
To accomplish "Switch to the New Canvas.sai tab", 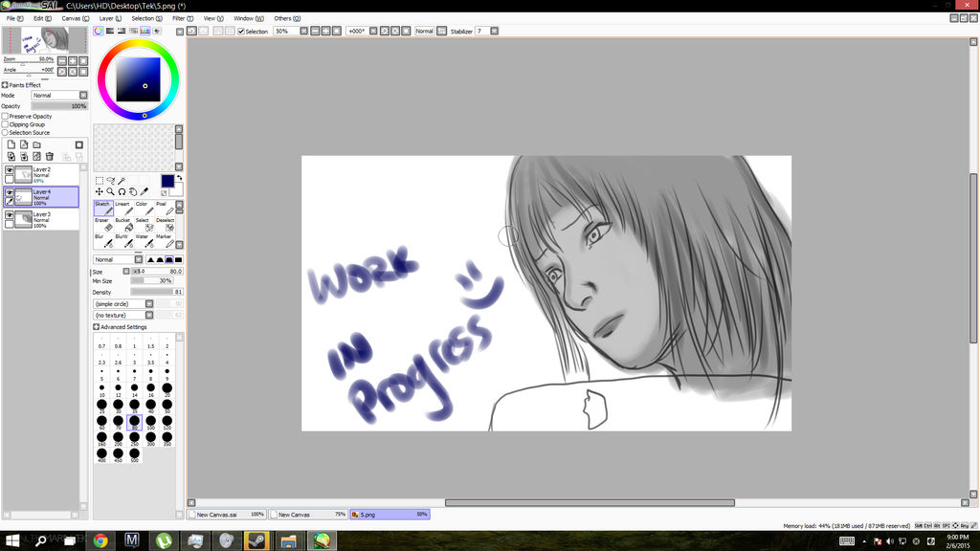I will pos(227,514).
